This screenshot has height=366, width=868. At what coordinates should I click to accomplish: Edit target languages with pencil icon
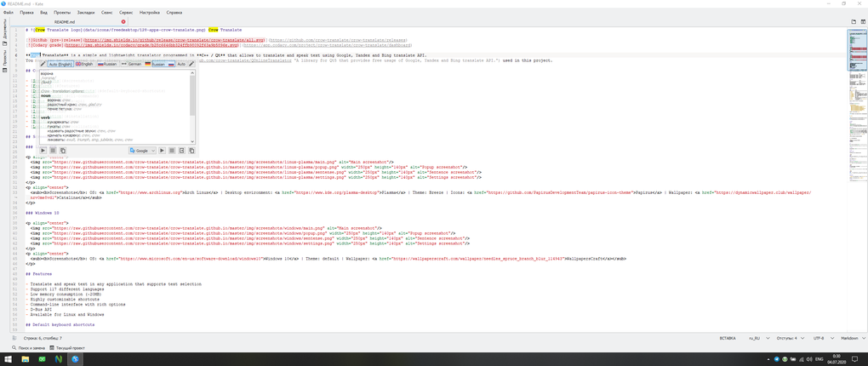191,64
